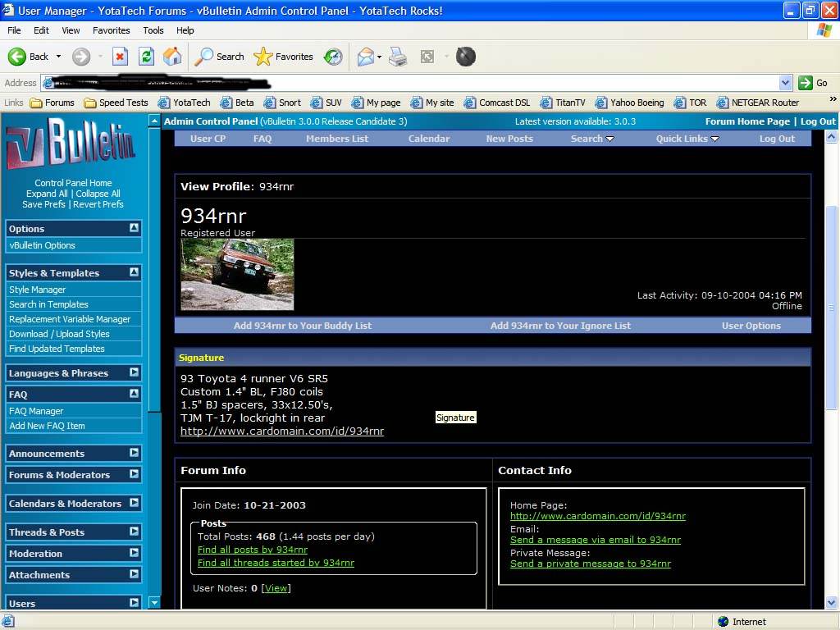Open vBulletin Options link

pyautogui.click(x=43, y=245)
